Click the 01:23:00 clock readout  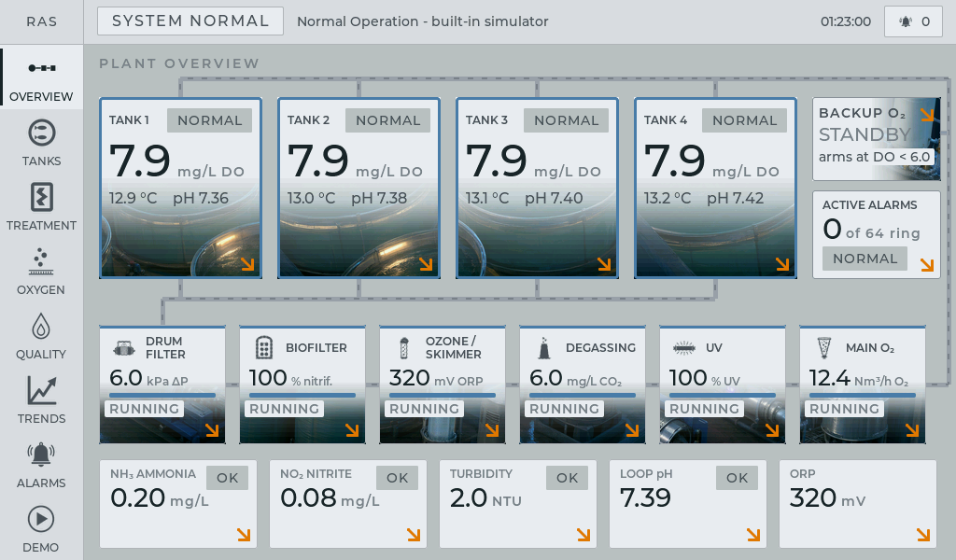(846, 22)
